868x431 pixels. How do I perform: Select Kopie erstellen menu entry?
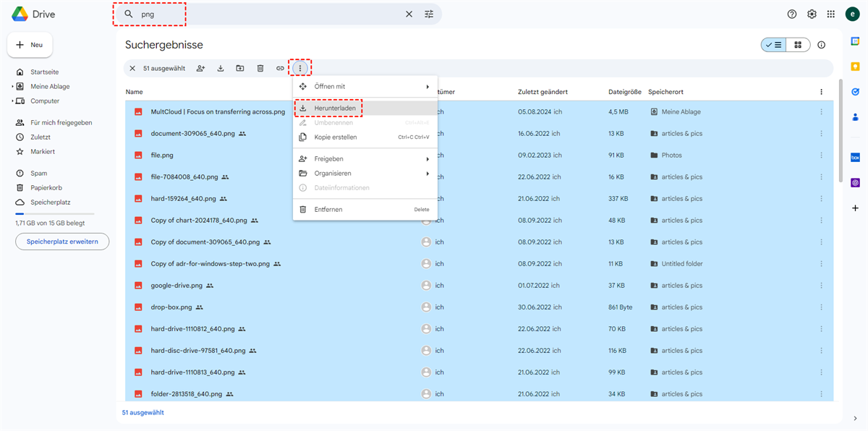pos(336,137)
